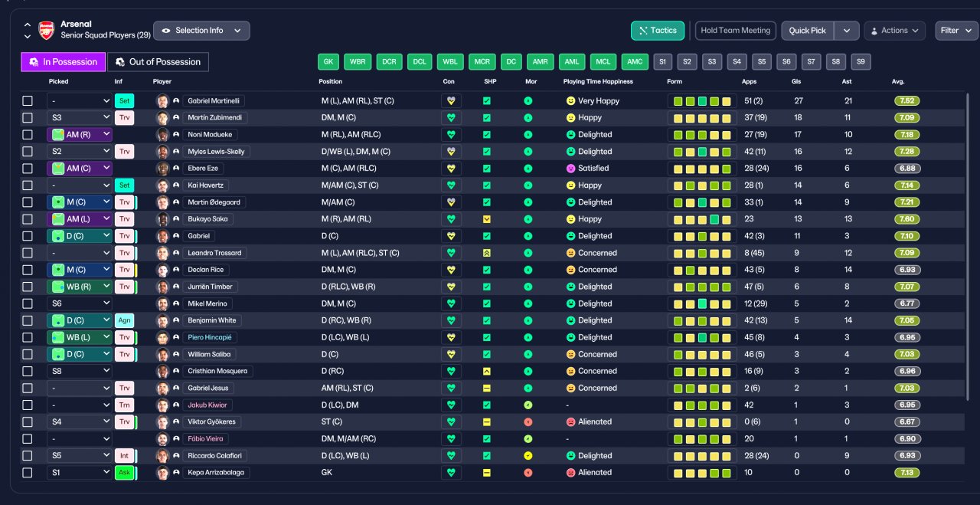
Task: Open the Filter dropdown
Action: [956, 31]
